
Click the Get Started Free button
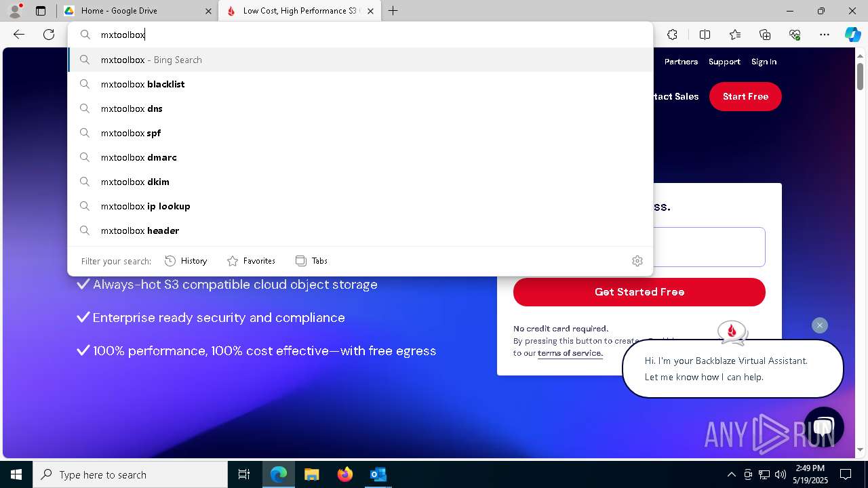pos(639,292)
